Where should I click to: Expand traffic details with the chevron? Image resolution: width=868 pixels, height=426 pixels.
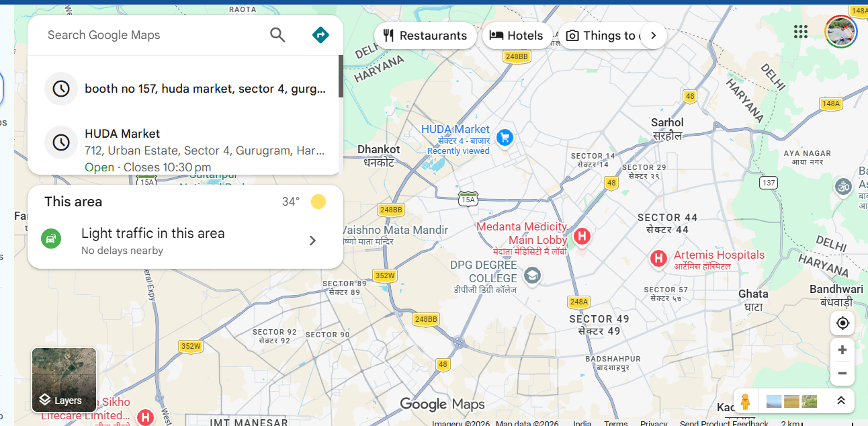pyautogui.click(x=312, y=241)
